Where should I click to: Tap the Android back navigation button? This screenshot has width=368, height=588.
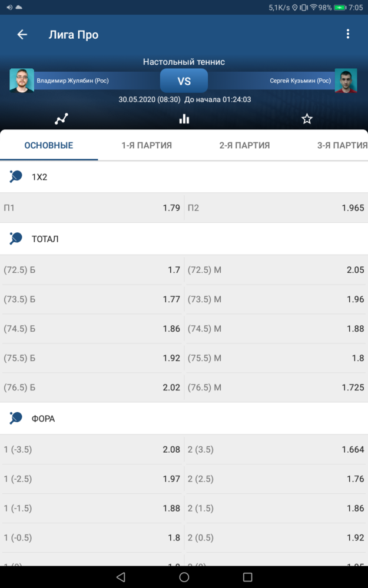coord(121,577)
